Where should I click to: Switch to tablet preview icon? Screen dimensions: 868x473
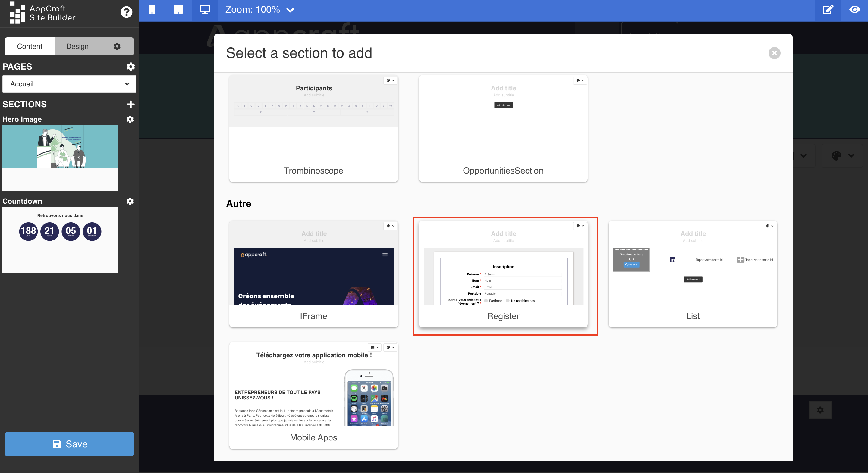click(178, 9)
